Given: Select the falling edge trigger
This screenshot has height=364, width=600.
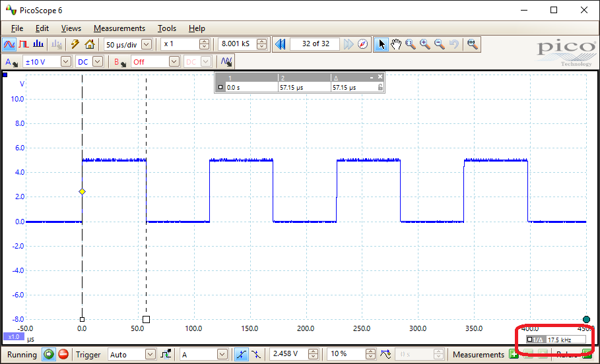Looking at the screenshot, I should 256,354.
